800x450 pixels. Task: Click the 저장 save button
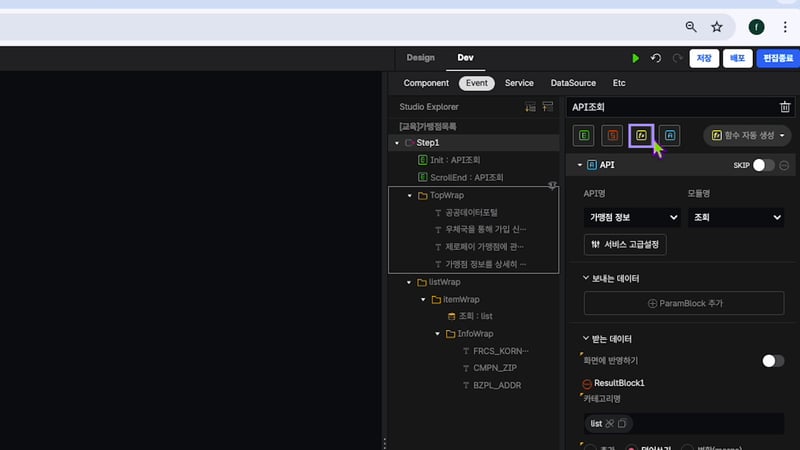click(704, 58)
